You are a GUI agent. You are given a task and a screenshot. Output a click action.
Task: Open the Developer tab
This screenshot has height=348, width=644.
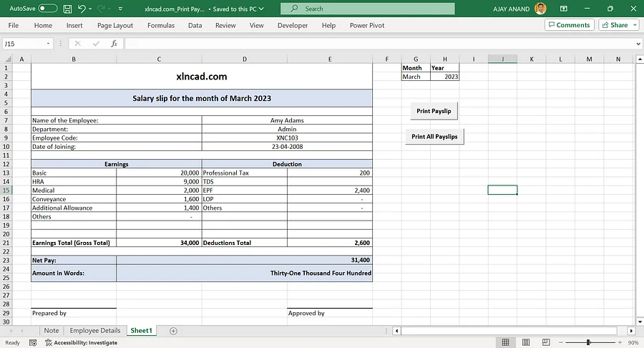coord(293,26)
